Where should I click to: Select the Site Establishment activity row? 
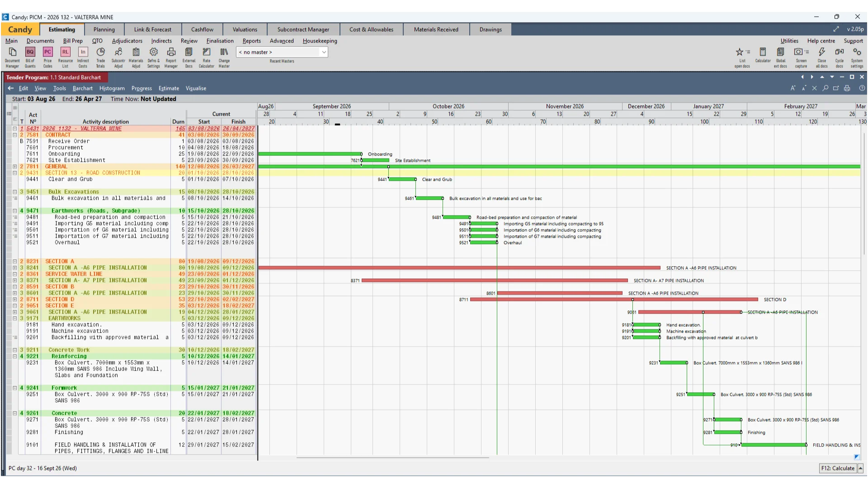[131, 160]
